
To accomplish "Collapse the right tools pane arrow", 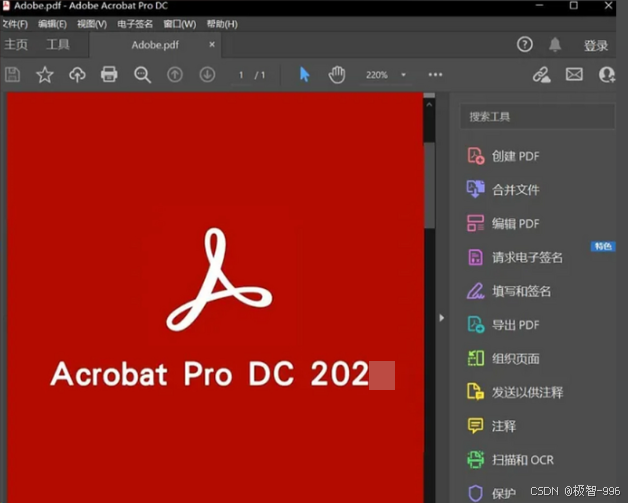I will tap(441, 318).
